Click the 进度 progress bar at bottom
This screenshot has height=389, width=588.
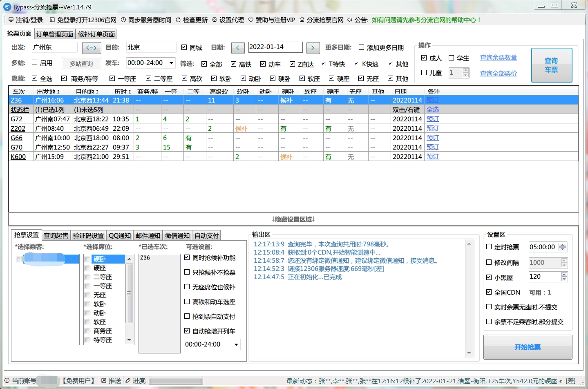175,380
